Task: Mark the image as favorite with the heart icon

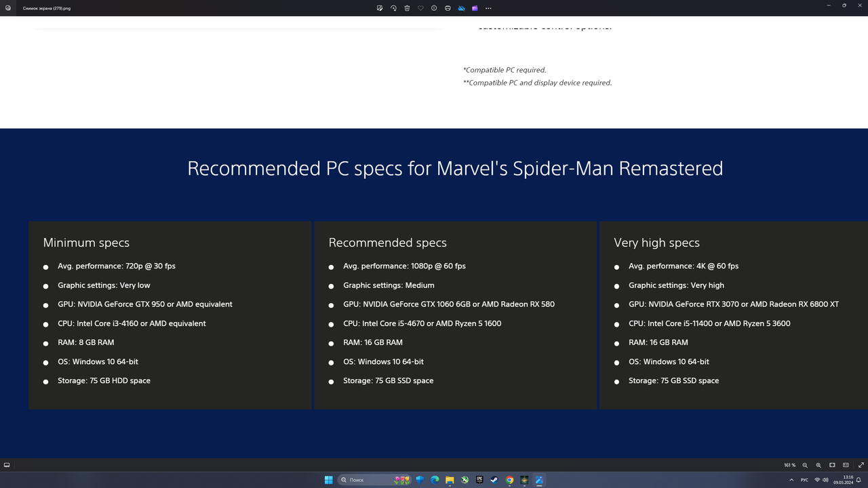Action: pos(420,8)
